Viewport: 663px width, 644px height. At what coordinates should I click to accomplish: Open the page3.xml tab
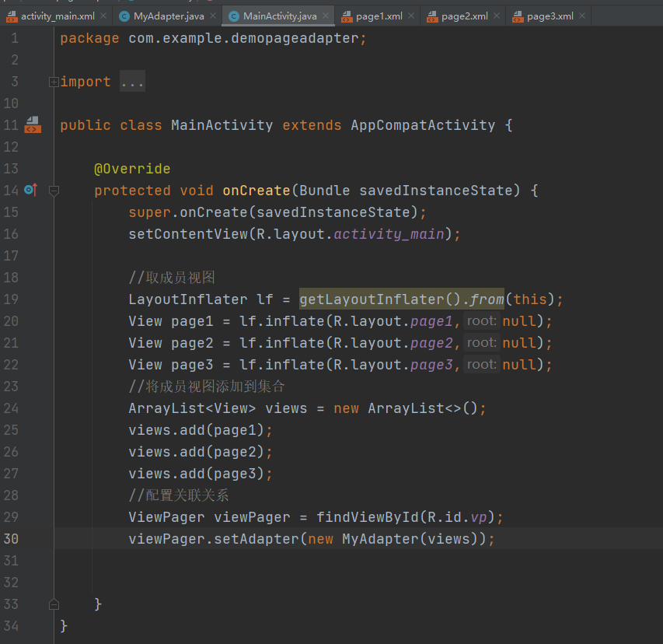tap(550, 16)
